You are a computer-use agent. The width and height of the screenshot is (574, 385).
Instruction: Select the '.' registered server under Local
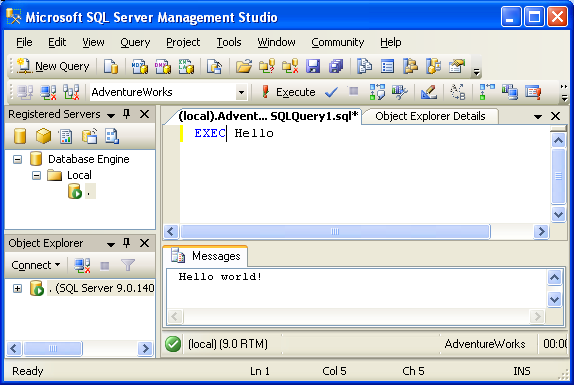click(82, 191)
